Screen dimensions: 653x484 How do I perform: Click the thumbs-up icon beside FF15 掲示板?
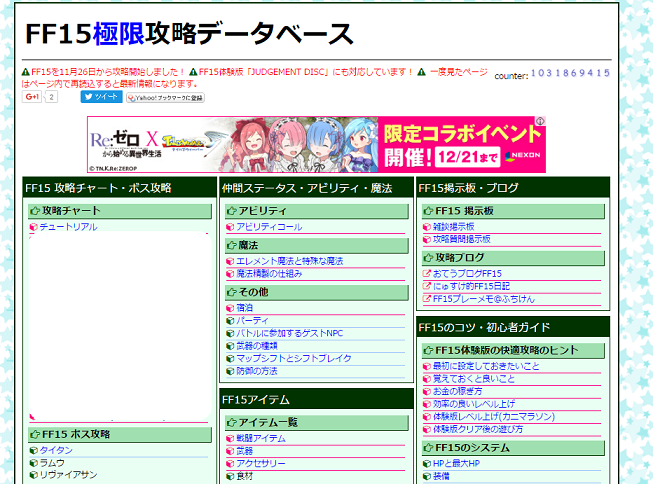(x=428, y=211)
